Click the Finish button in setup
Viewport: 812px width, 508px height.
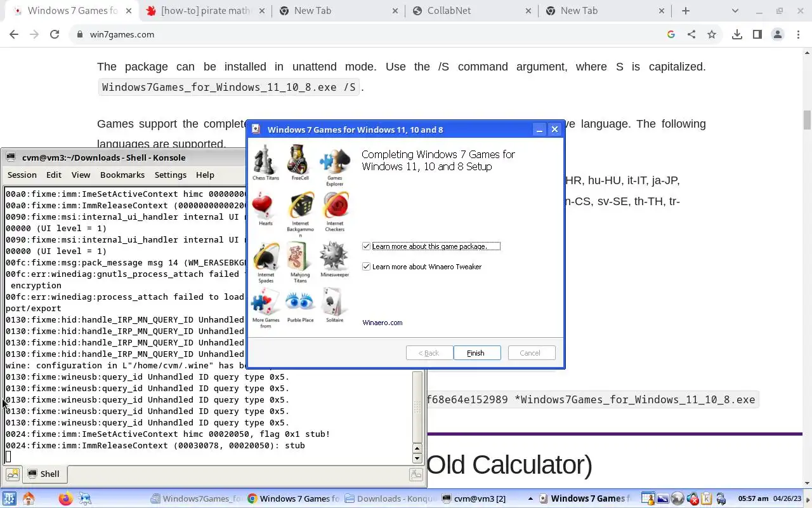[x=476, y=353]
